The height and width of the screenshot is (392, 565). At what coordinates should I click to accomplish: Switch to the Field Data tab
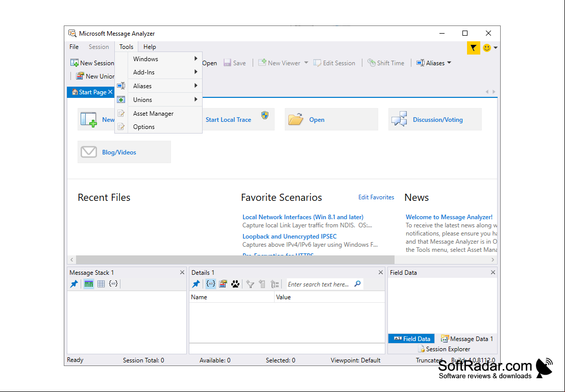click(x=411, y=338)
